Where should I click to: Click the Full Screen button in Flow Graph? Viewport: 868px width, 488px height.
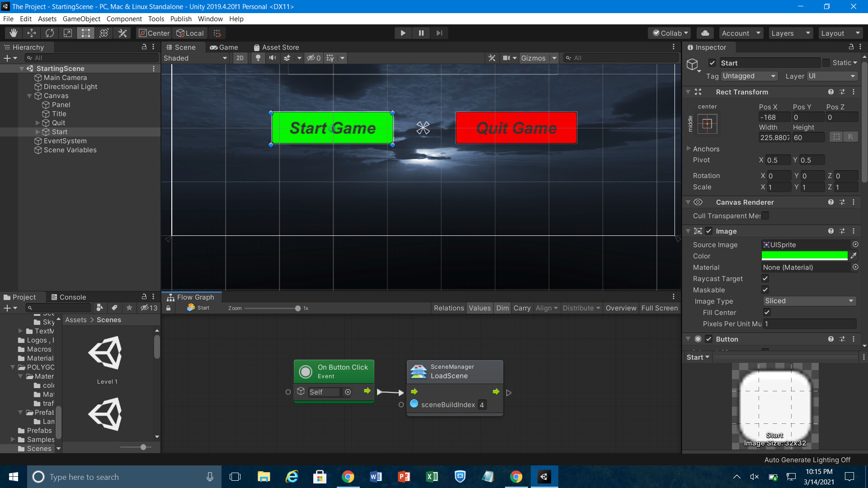click(659, 308)
